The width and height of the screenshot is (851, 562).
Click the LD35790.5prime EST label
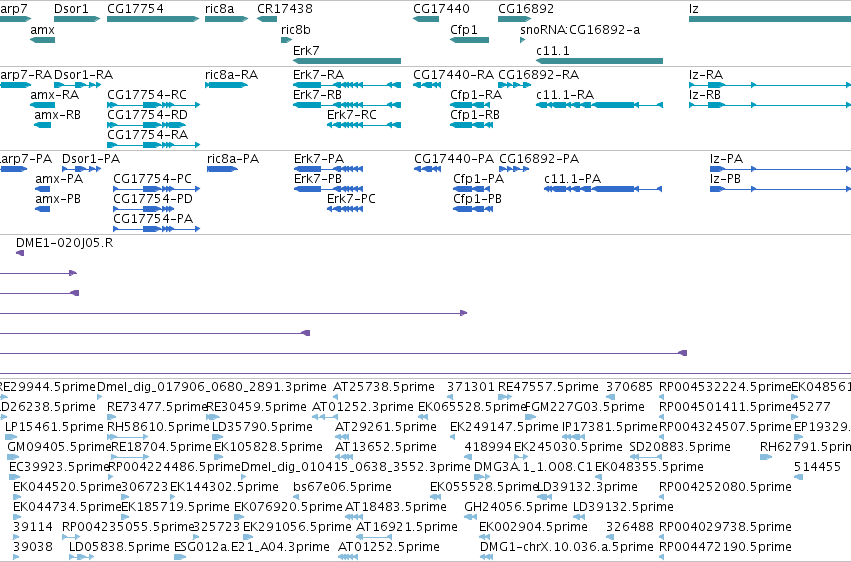[262, 427]
